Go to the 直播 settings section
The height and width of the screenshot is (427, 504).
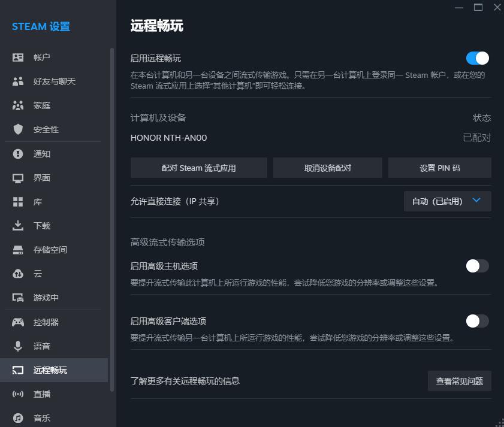tap(42, 394)
